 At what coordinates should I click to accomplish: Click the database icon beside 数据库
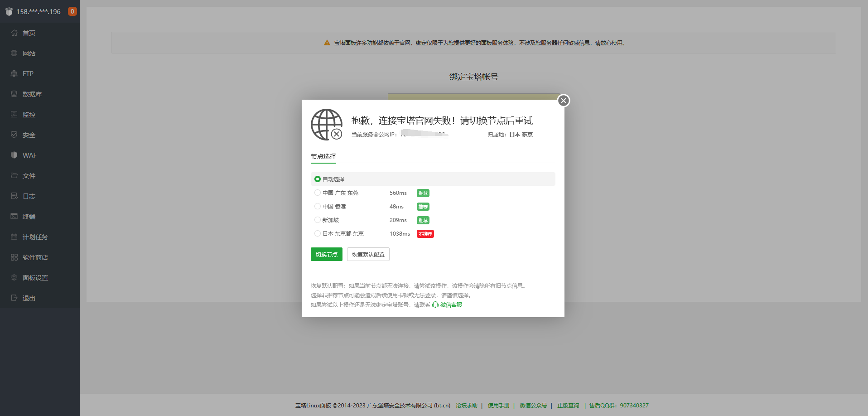[14, 94]
